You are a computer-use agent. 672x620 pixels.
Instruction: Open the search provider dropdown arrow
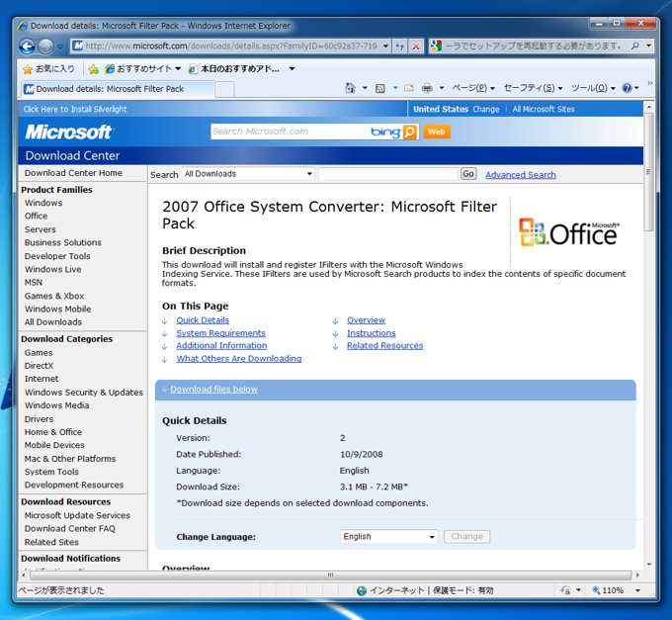tap(649, 45)
